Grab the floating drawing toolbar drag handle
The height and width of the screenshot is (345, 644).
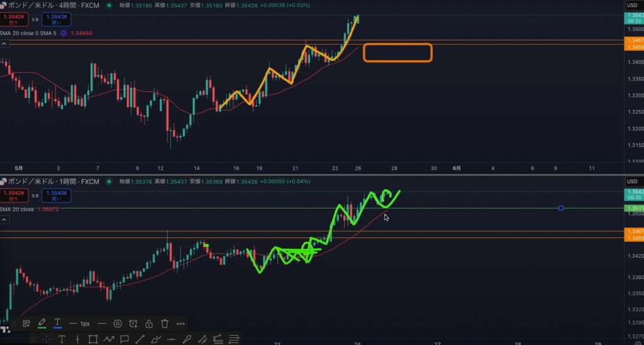point(14,324)
